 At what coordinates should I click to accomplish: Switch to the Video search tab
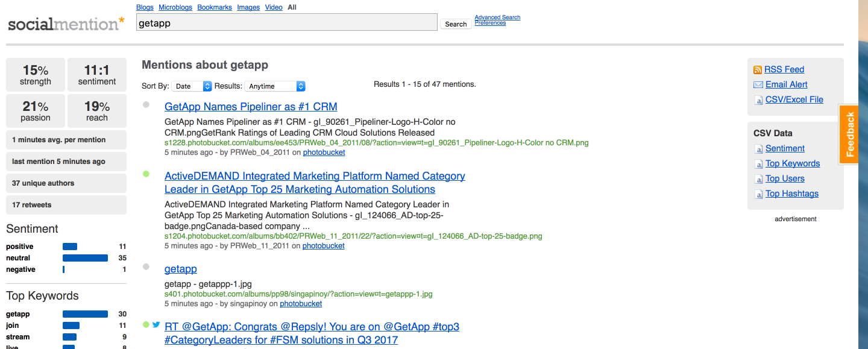coord(274,7)
